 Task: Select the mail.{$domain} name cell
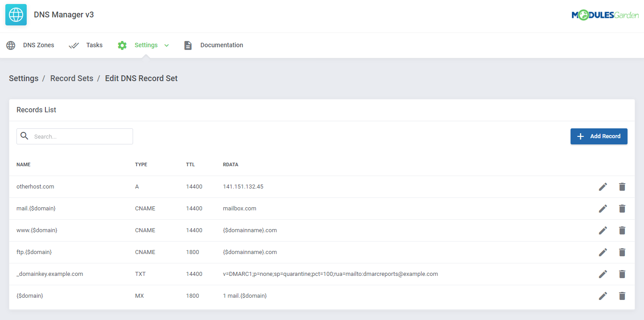click(36, 209)
